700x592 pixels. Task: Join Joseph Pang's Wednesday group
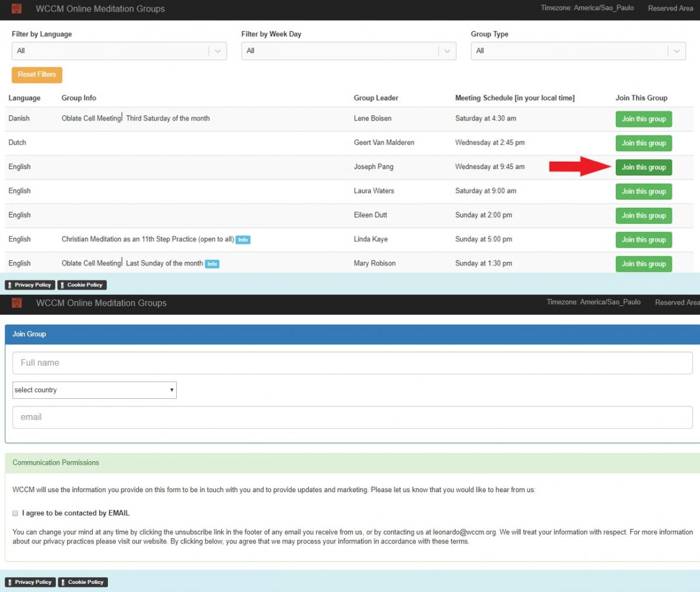(644, 168)
